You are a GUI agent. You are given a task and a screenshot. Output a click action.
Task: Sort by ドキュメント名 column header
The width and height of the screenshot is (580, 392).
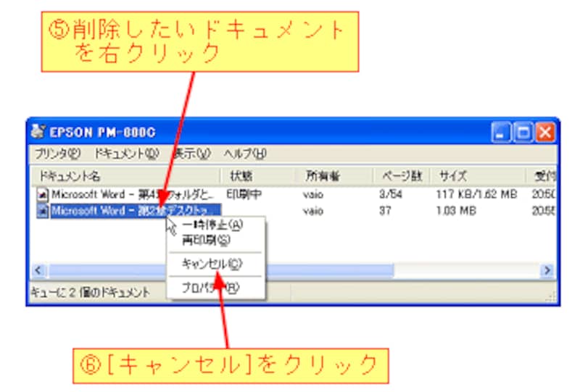coord(125,175)
